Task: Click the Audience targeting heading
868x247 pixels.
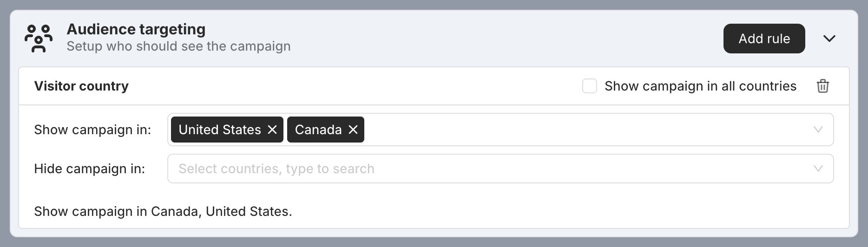Action: pyautogui.click(x=136, y=29)
